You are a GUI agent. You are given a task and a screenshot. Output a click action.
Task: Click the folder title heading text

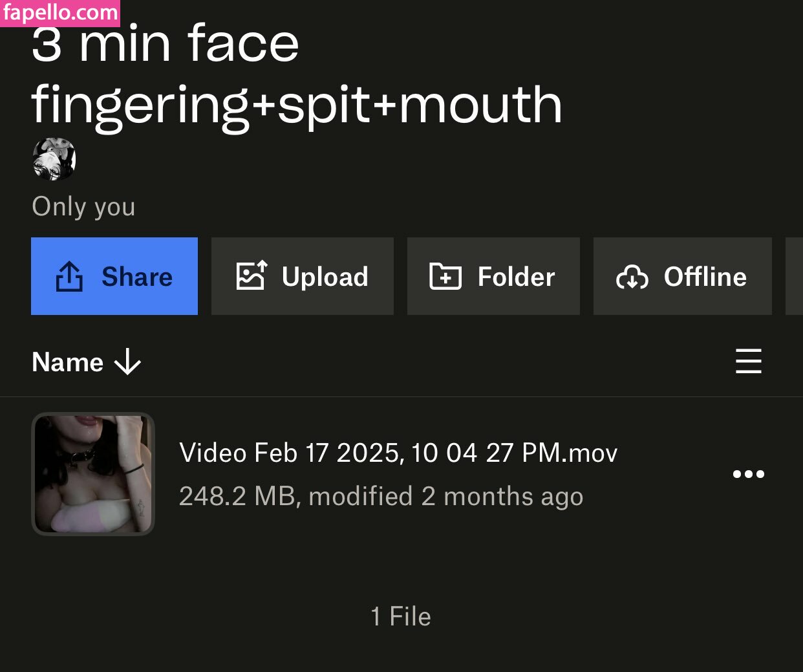pos(296,74)
